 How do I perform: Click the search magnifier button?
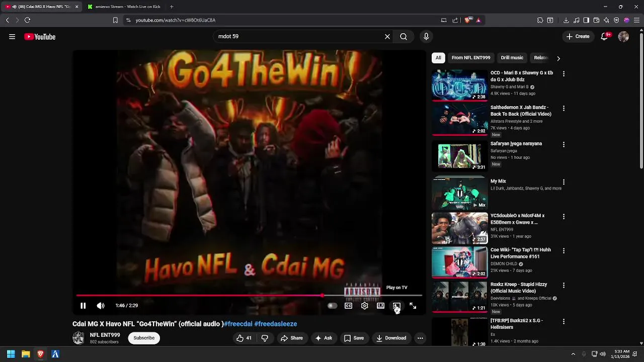[404, 37]
